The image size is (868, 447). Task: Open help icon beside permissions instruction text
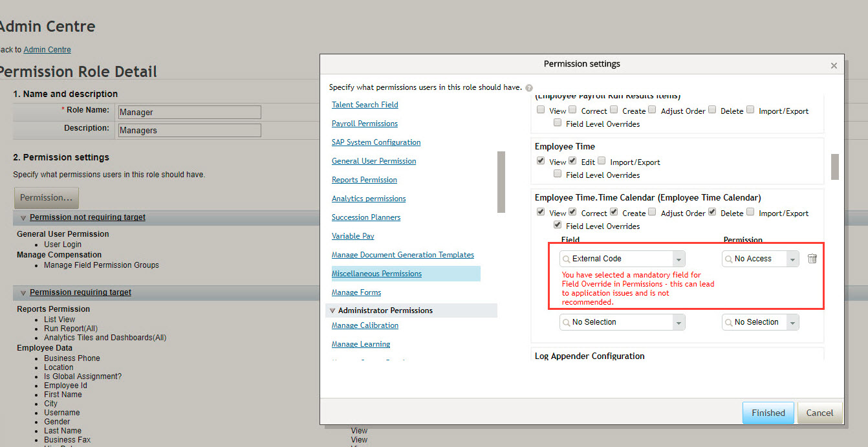point(529,87)
